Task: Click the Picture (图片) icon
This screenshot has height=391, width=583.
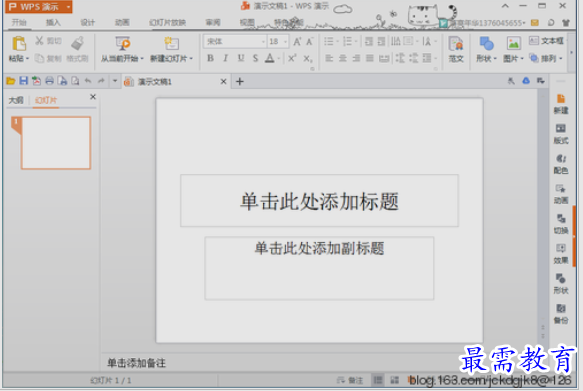Action: [x=513, y=43]
